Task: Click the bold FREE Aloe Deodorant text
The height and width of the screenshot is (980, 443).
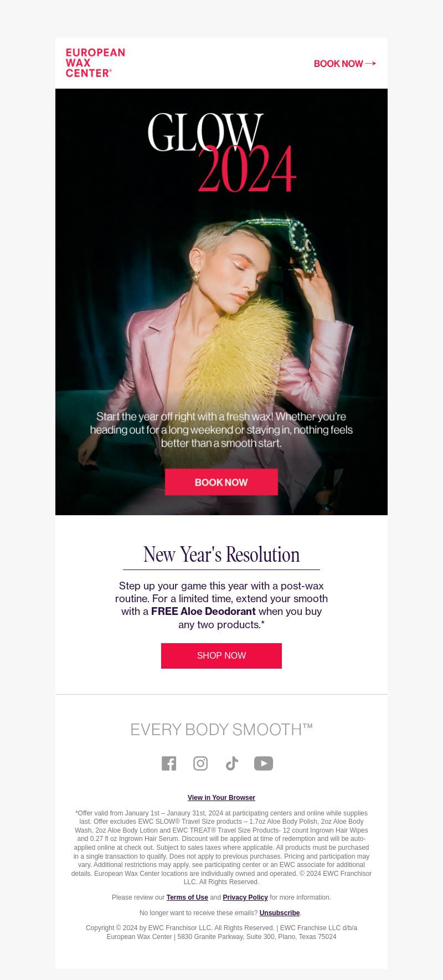Action: (x=203, y=612)
